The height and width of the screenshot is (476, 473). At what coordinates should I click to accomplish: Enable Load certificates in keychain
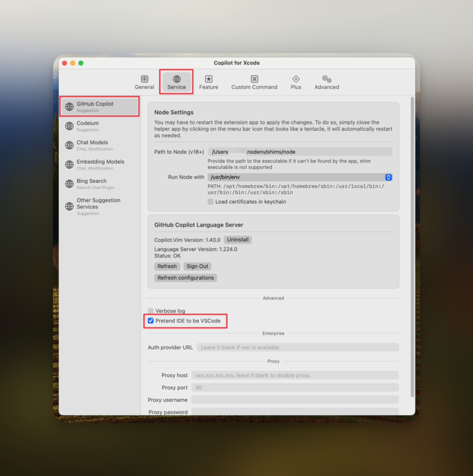[x=210, y=202]
